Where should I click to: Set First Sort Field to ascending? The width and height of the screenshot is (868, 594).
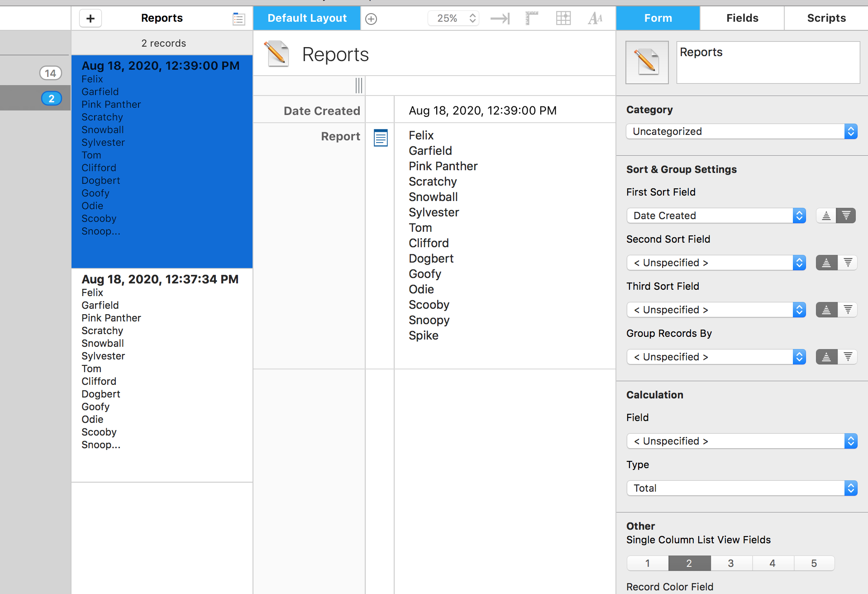826,216
